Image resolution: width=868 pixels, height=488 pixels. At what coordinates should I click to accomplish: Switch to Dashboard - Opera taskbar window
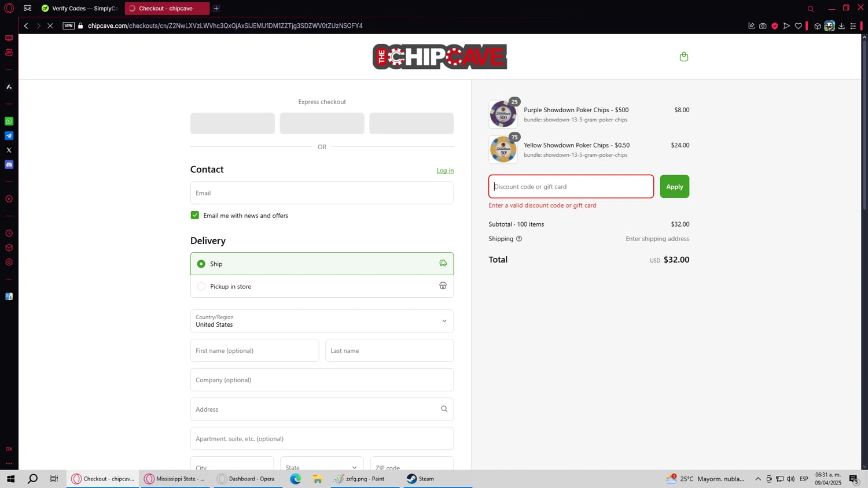247,479
